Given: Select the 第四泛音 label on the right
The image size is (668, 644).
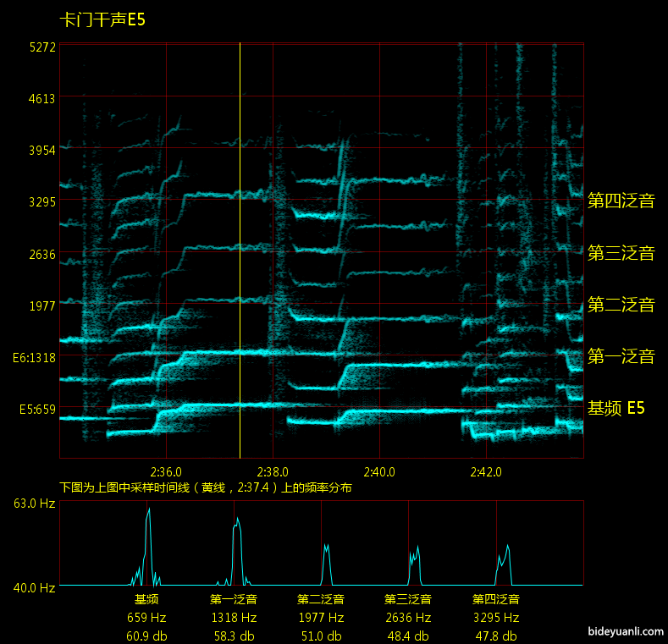Looking at the screenshot, I should (x=621, y=201).
